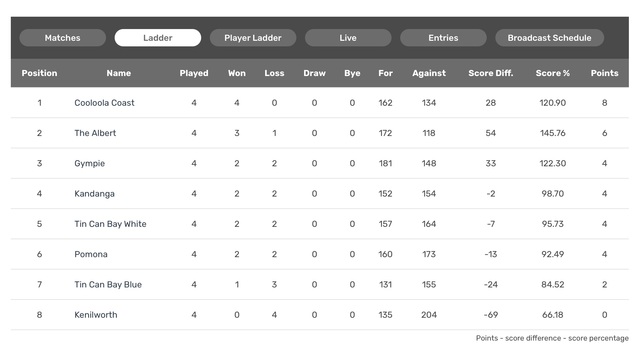Viewport: 640px width, 361px height.
Task: Select the Kandanga team name
Action: (94, 194)
